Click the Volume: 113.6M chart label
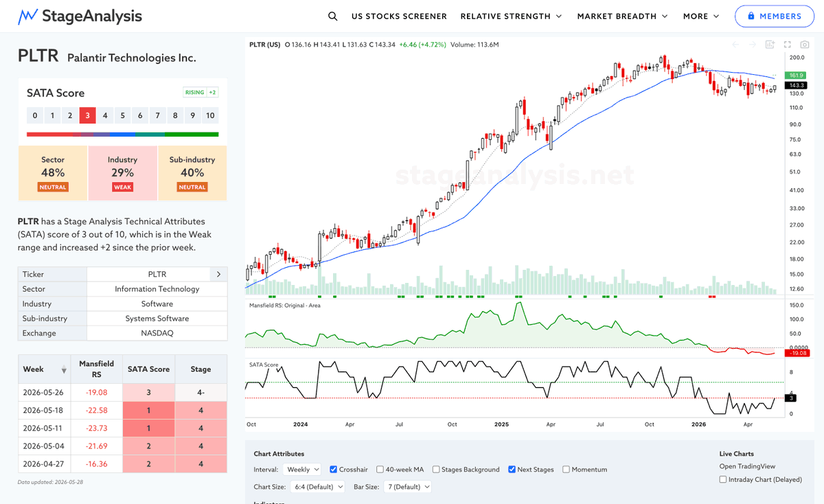The image size is (824, 504). point(474,45)
